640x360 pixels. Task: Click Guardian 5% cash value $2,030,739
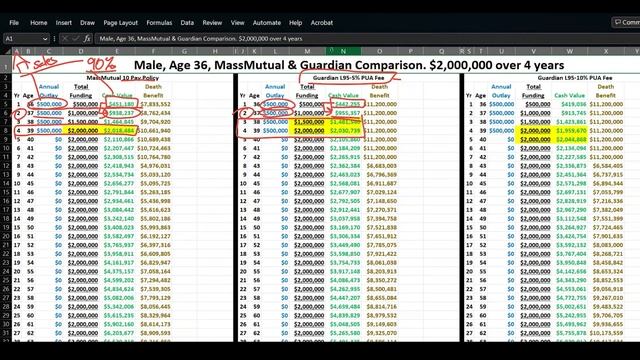click(x=345, y=131)
